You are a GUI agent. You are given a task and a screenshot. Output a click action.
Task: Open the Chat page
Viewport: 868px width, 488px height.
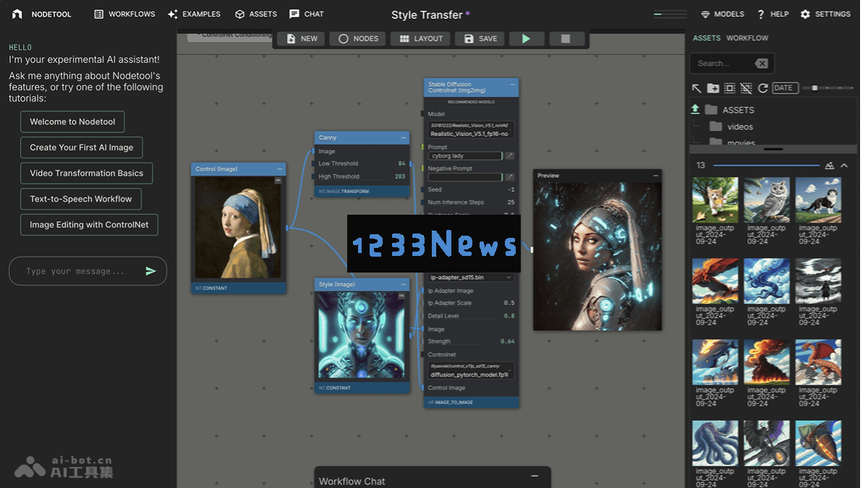click(306, 14)
